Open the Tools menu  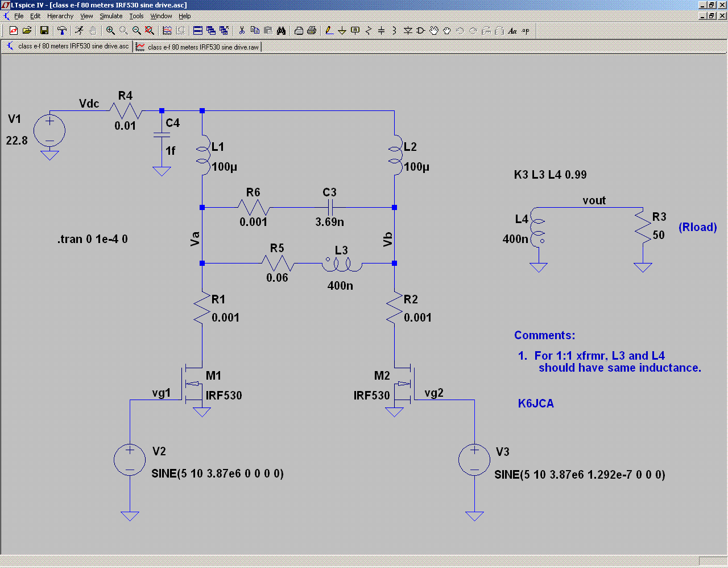click(x=136, y=16)
